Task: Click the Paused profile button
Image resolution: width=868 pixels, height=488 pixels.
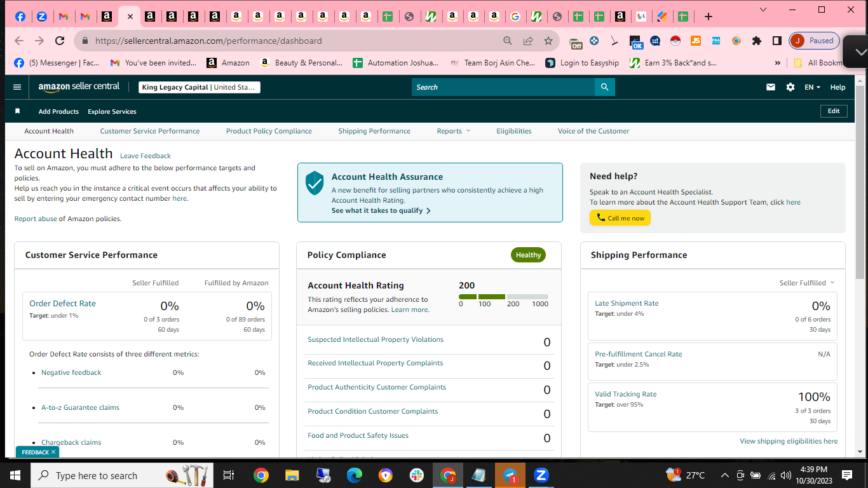Action: 814,41
